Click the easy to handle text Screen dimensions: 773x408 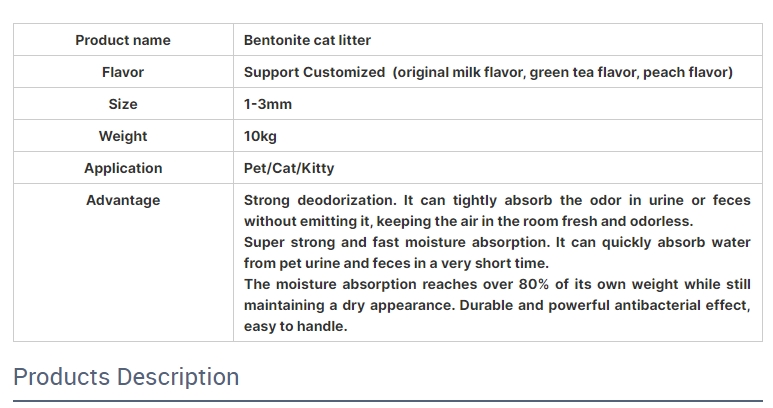[296, 326]
